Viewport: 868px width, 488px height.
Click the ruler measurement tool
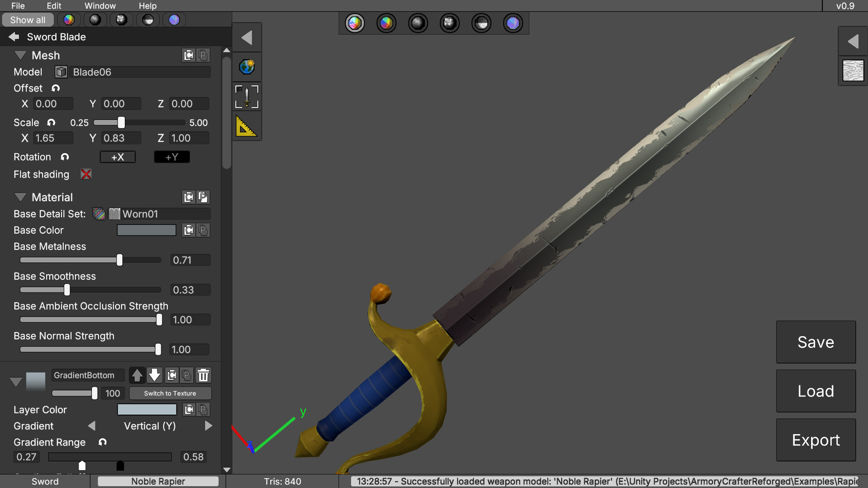(247, 127)
